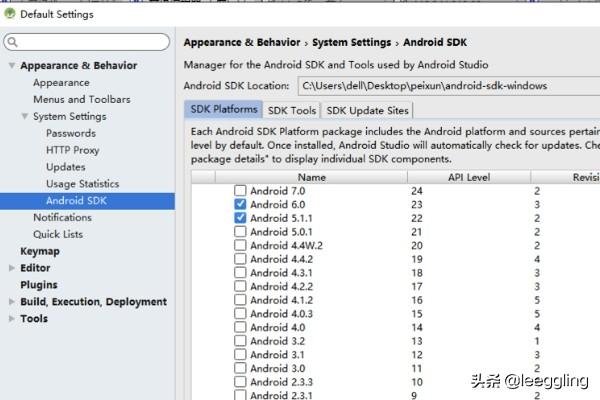This screenshot has width=600, height=400.
Task: Sort by the API Level column header
Action: point(469,177)
